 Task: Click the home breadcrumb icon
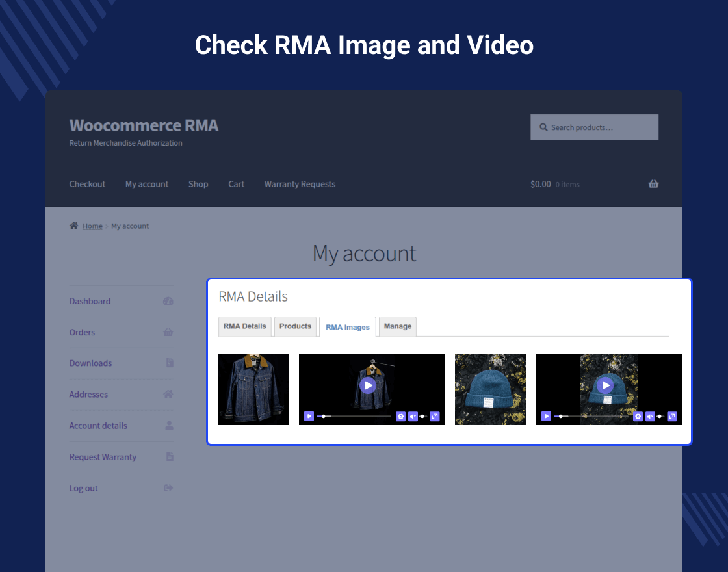coord(74,226)
